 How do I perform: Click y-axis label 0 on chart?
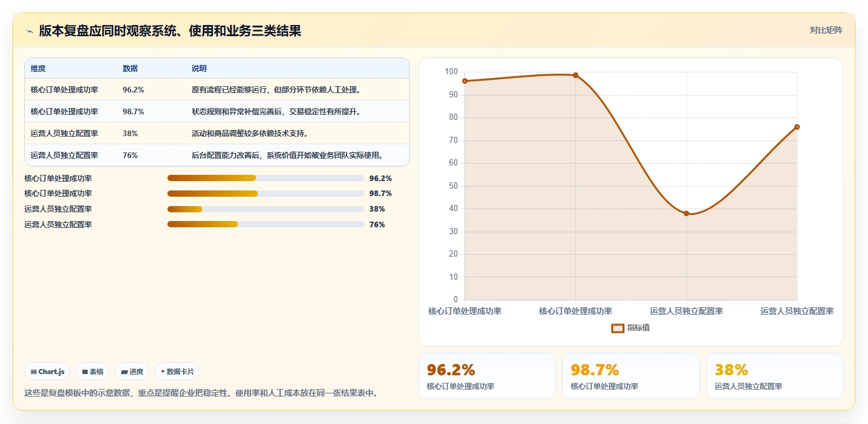tap(456, 300)
